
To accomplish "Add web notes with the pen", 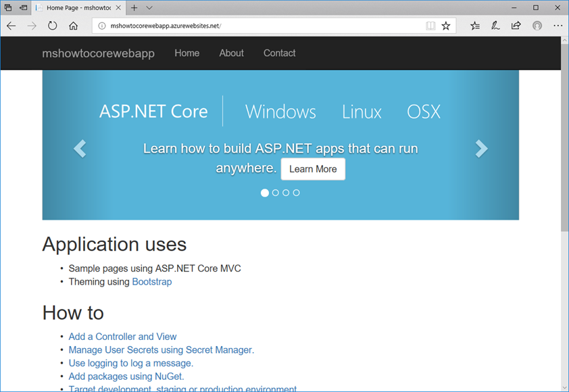I will (495, 26).
